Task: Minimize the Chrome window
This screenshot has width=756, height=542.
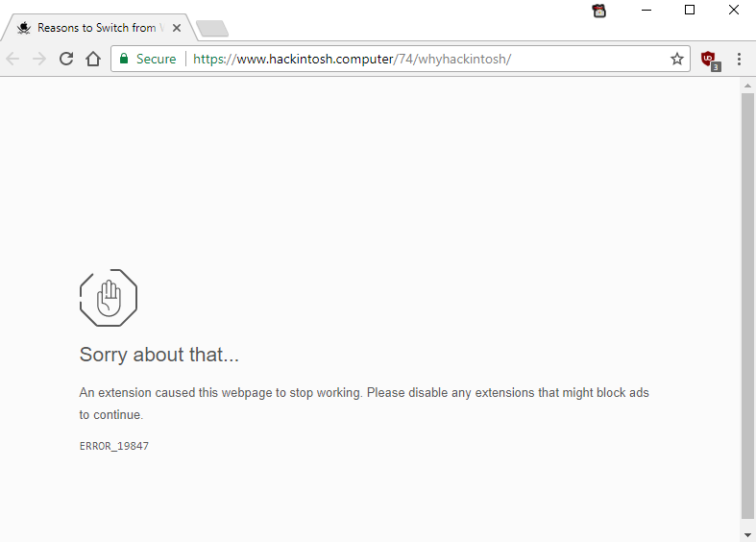Action: click(x=646, y=11)
